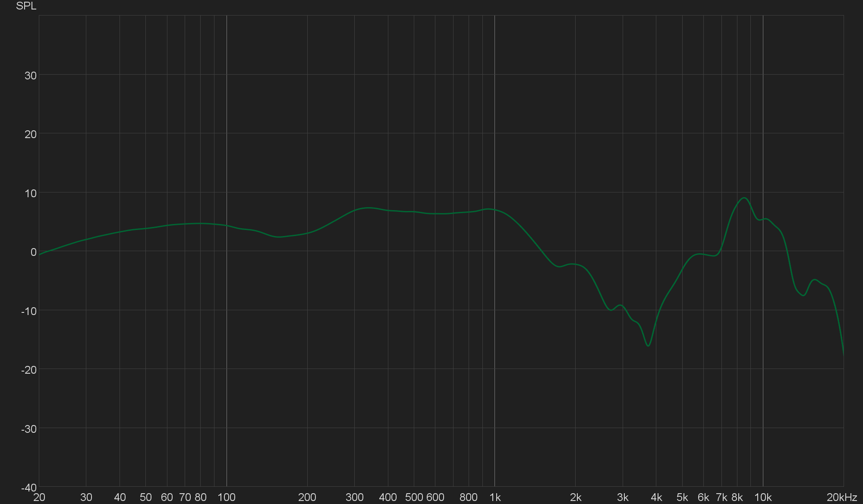This screenshot has height=504, width=863.
Task: Click the 20kHz label on frequency axis
Action: point(841,498)
